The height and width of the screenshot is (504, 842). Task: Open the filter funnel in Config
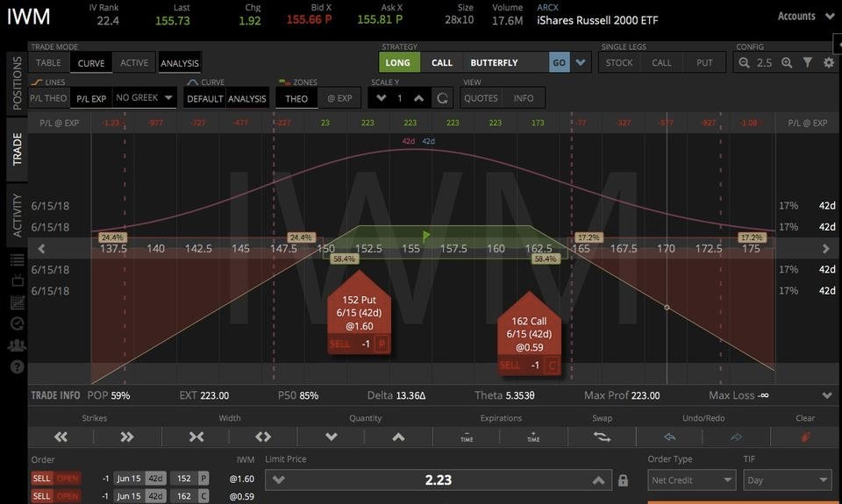pos(808,63)
